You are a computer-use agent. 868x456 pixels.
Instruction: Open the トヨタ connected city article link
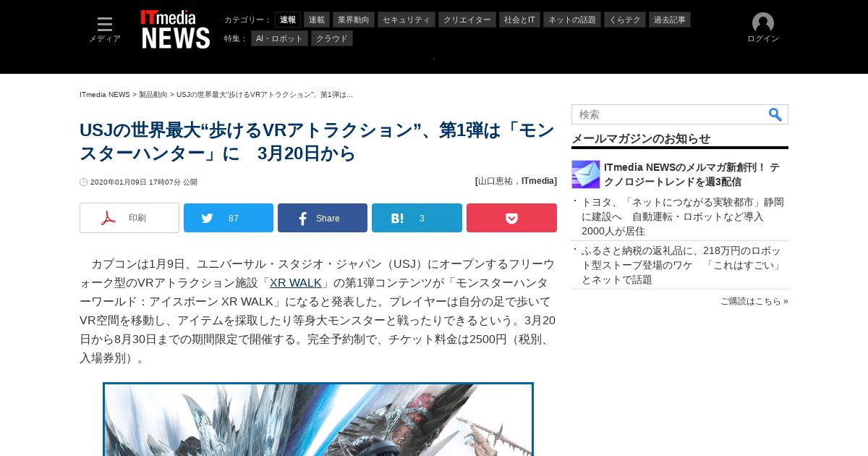pyautogui.click(x=683, y=216)
